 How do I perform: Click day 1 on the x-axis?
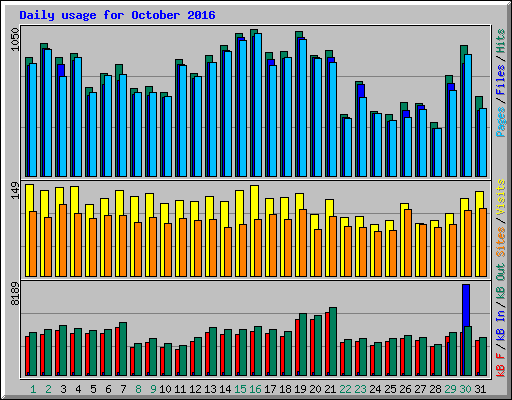pyautogui.click(x=33, y=389)
